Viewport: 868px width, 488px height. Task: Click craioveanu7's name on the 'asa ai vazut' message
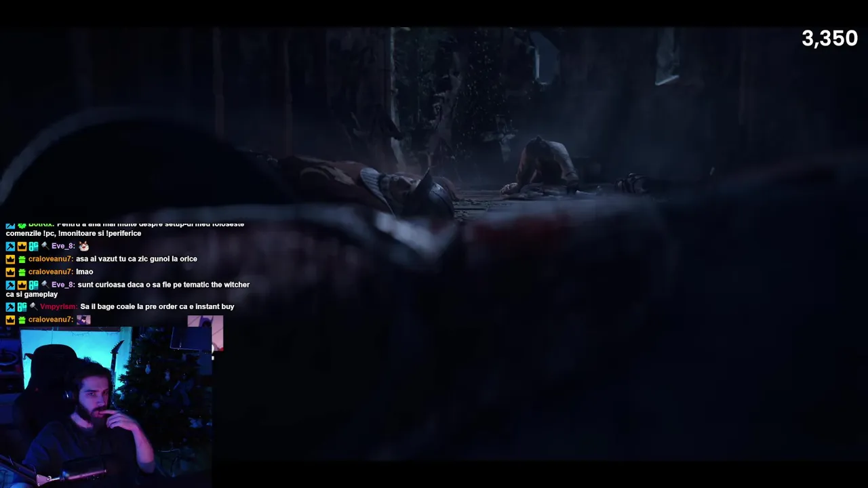pyautogui.click(x=51, y=259)
